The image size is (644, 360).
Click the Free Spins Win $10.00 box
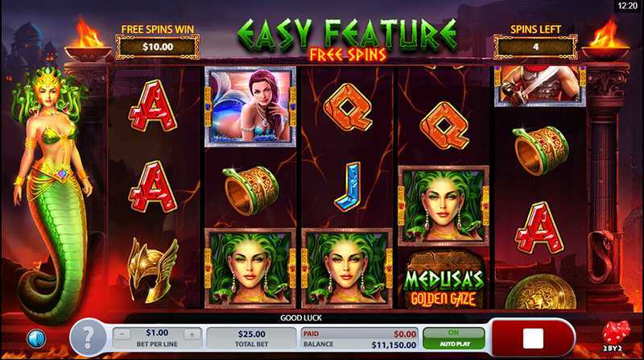158,47
